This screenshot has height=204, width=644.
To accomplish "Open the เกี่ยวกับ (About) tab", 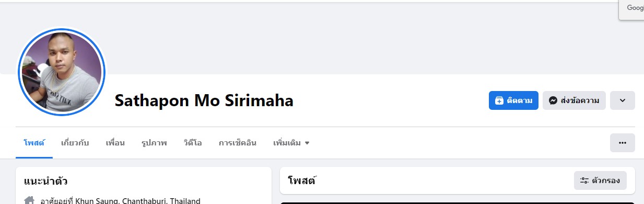I will pyautogui.click(x=75, y=142).
